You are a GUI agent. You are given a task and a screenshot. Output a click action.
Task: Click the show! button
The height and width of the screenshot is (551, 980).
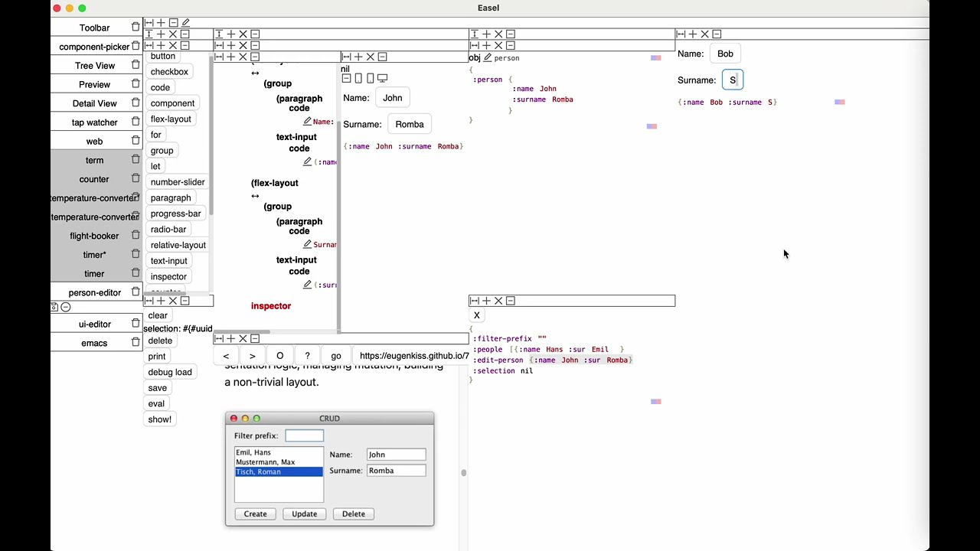tap(159, 419)
